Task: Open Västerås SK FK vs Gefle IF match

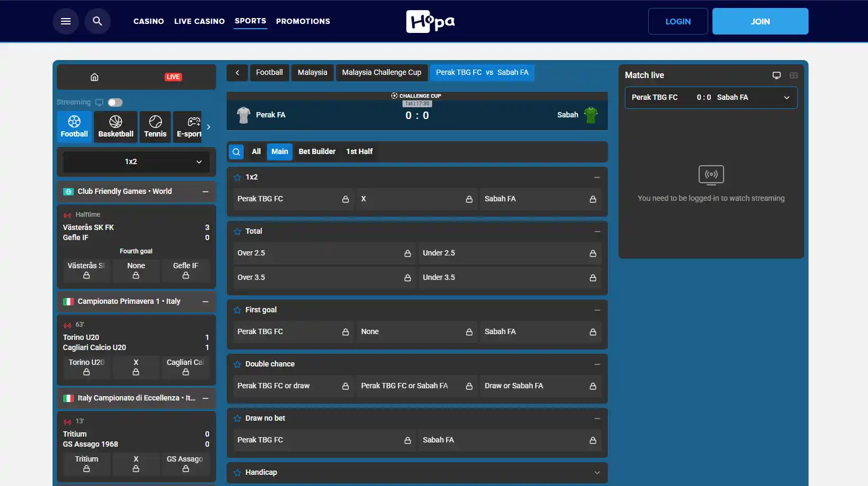Action: (136, 233)
